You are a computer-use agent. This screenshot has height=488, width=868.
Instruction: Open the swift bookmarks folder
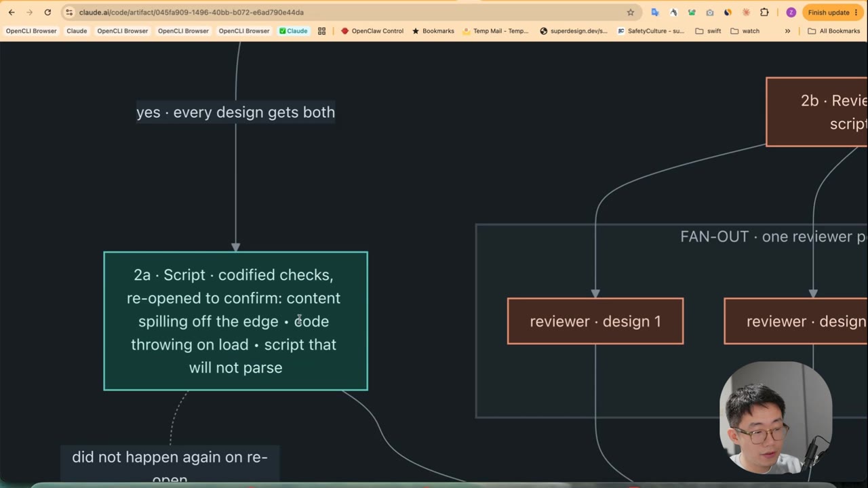[708, 30]
